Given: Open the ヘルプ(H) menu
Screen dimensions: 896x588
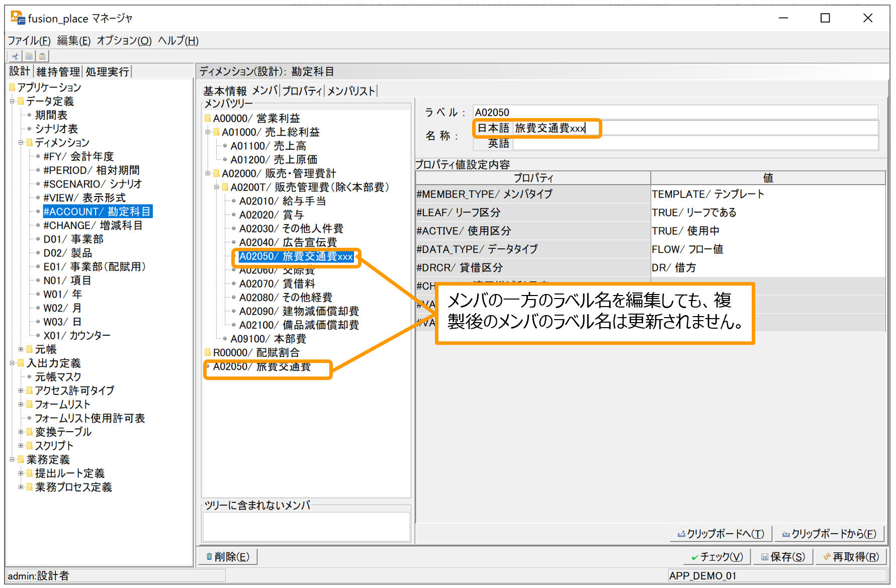Looking at the screenshot, I should 178,41.
